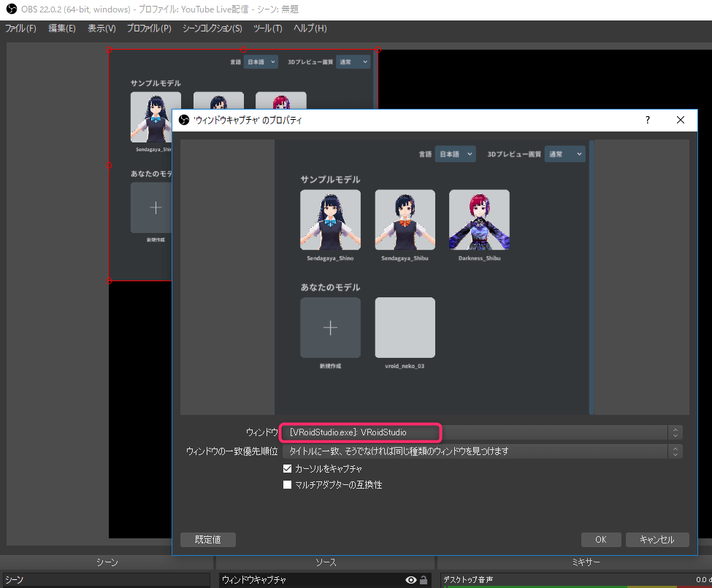Open the ファイル(F) menu
The image size is (712, 588).
20,28
